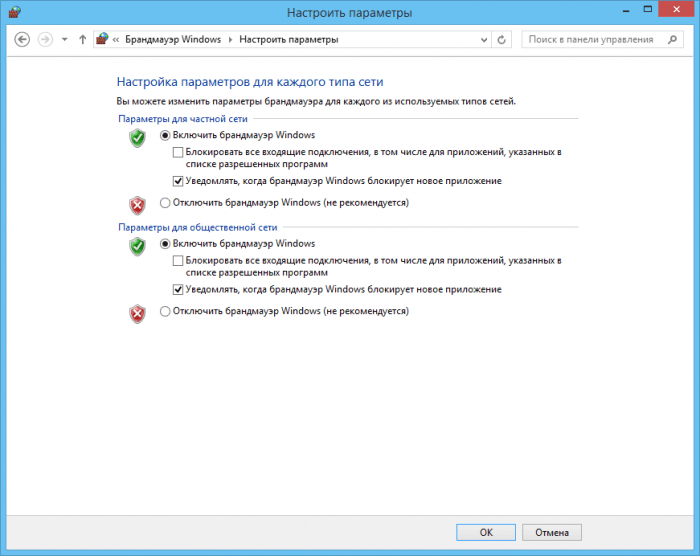Click the search magnifier icon

672,40
